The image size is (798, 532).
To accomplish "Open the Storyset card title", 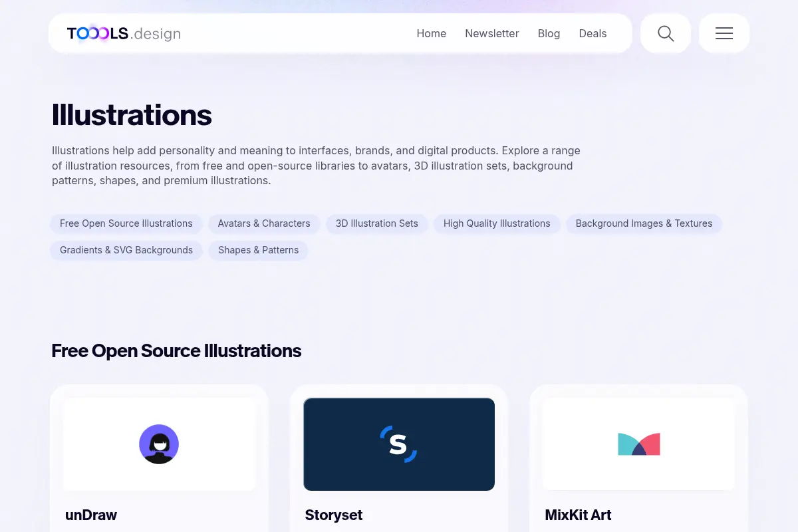I will pos(334,515).
